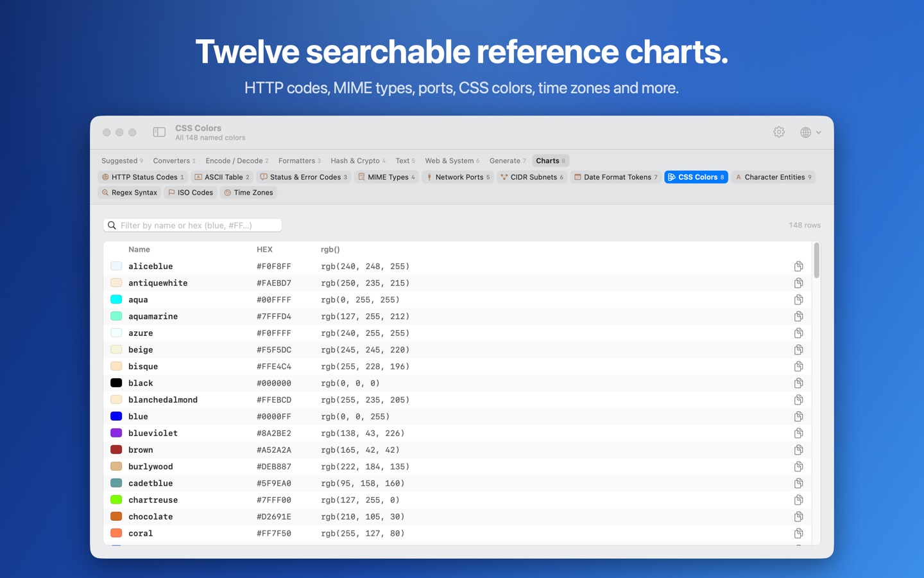
Task: Open the ISO Codes chart
Action: click(191, 193)
